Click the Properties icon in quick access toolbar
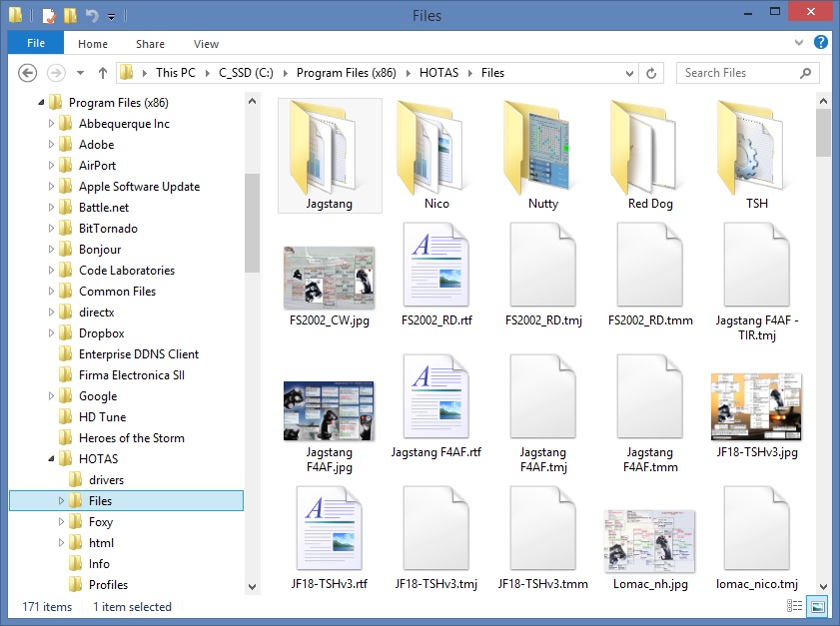The height and width of the screenshot is (626, 840). [x=48, y=16]
